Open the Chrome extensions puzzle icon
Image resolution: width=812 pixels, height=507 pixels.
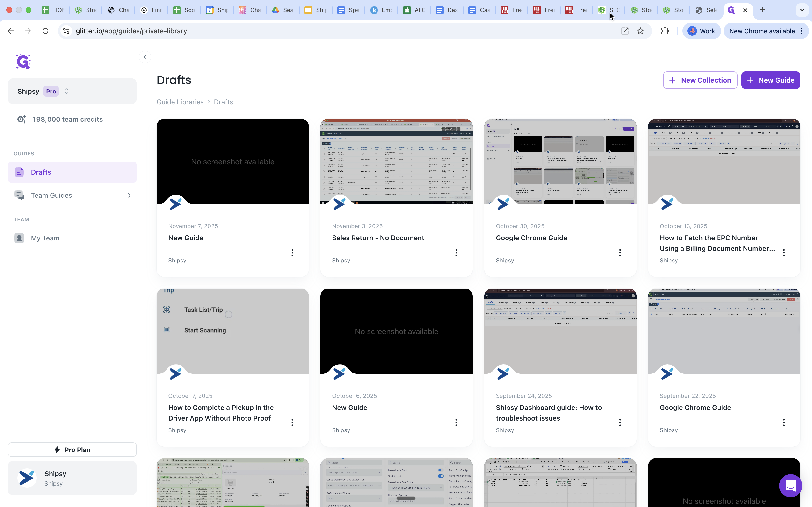tap(664, 31)
